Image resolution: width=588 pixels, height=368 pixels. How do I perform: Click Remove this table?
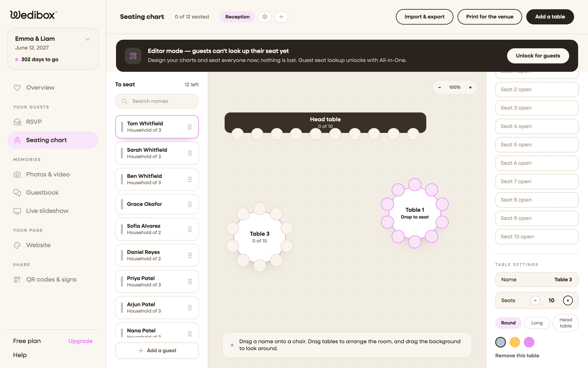(517, 356)
